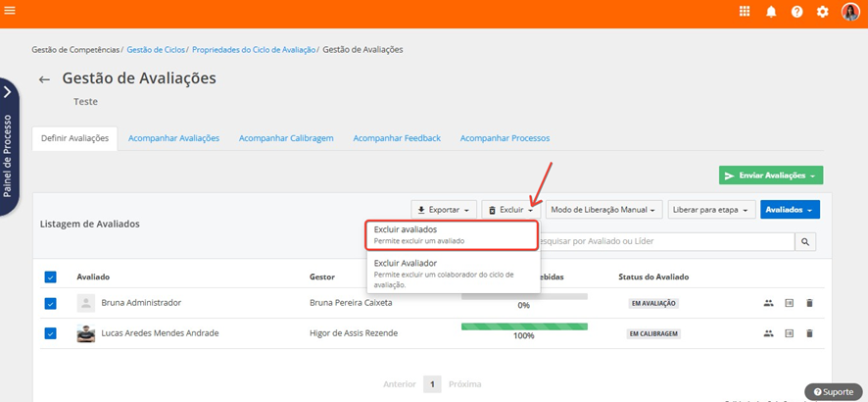The image size is (868, 402).
Task: Open the settings gear icon
Action: click(823, 12)
